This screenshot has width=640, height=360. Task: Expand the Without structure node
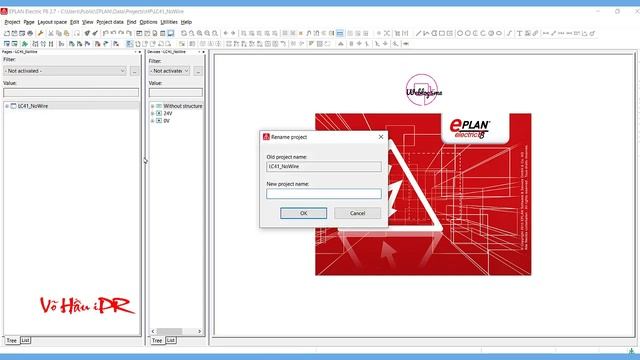coord(153,106)
